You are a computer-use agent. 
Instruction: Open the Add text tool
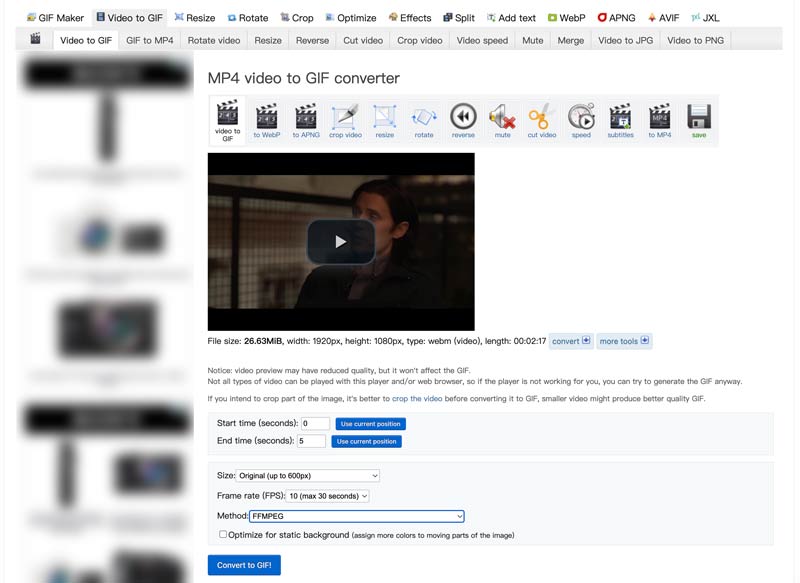[511, 18]
